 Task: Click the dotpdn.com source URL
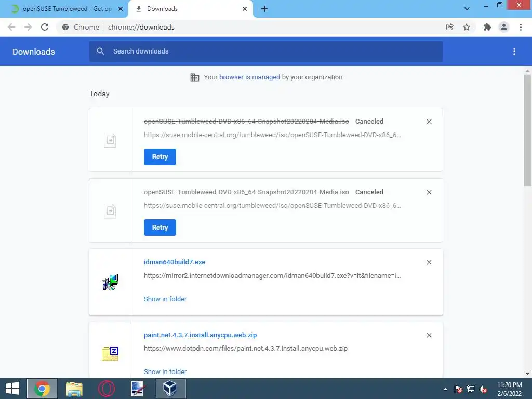pos(246,349)
